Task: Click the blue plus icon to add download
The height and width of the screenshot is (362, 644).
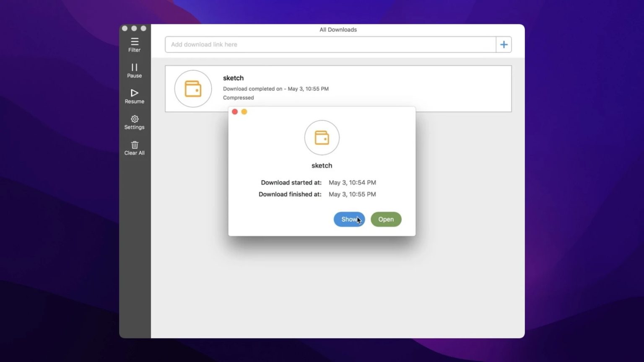Action: point(504,44)
